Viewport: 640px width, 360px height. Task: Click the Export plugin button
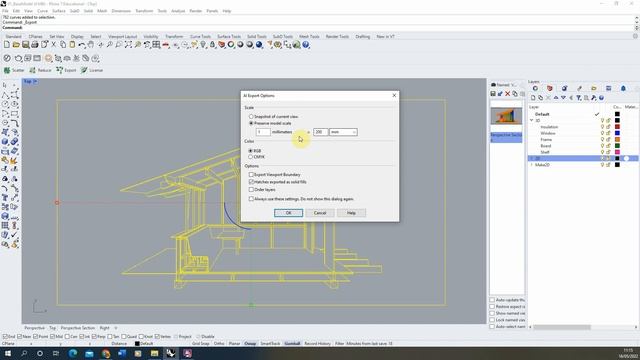(x=67, y=70)
